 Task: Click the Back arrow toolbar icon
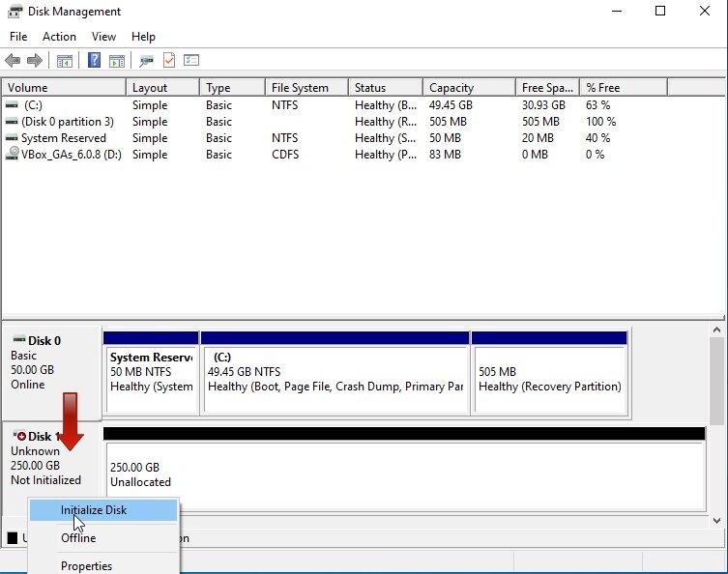click(x=13, y=61)
